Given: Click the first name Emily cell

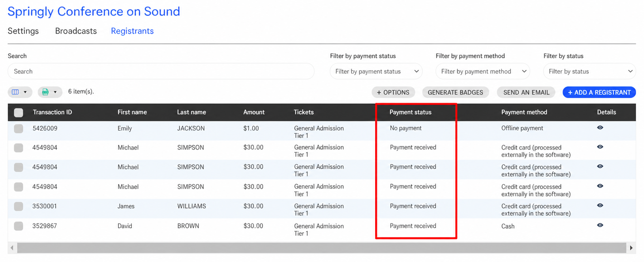Looking at the screenshot, I should click(x=125, y=128).
